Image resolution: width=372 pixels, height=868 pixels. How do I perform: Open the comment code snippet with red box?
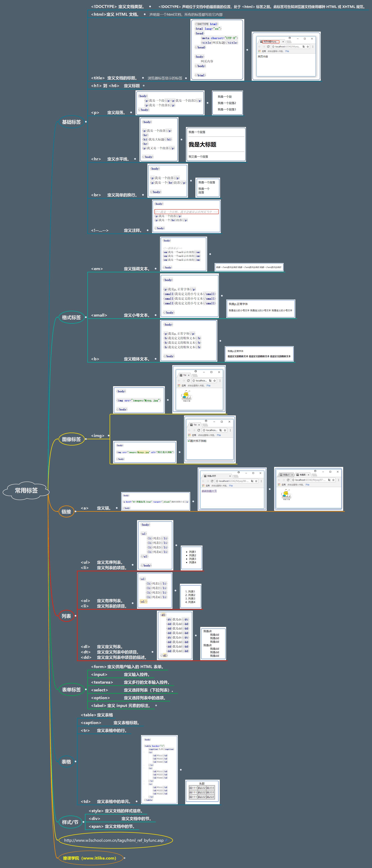(186, 216)
